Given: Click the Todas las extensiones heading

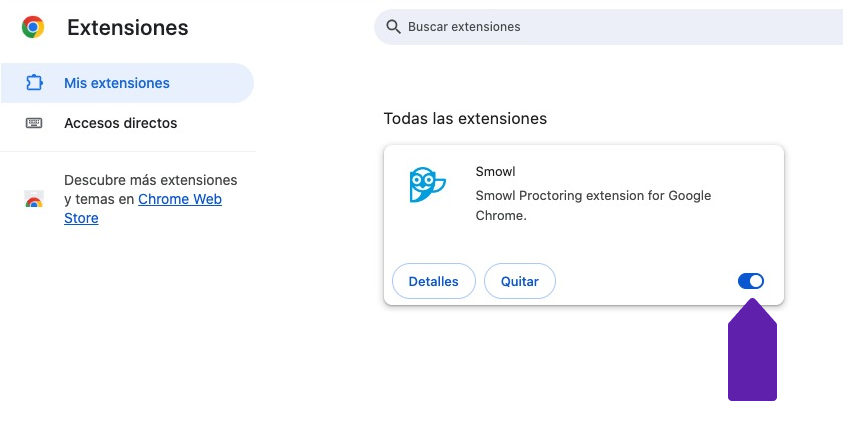Looking at the screenshot, I should pos(465,118).
